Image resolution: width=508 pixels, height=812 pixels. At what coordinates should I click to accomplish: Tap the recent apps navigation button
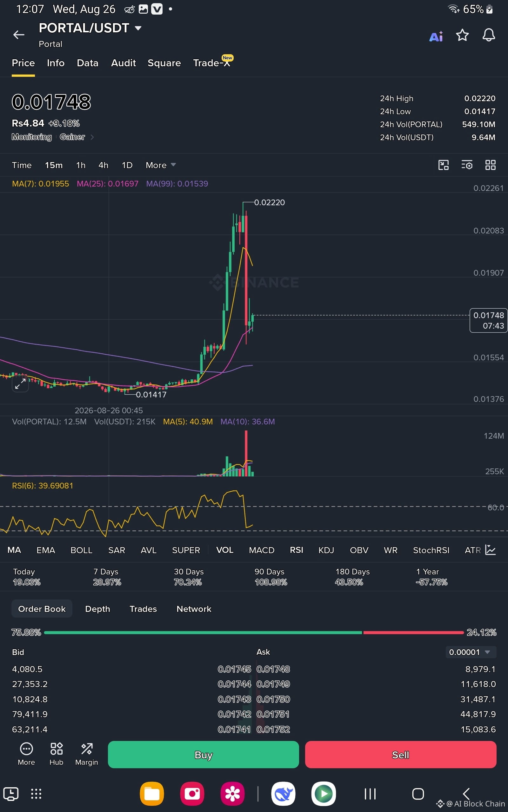point(370,794)
